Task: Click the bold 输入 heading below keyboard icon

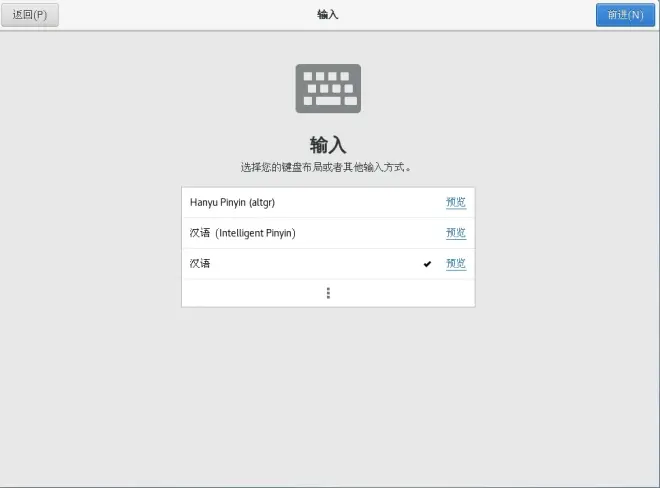Action: pos(328,145)
